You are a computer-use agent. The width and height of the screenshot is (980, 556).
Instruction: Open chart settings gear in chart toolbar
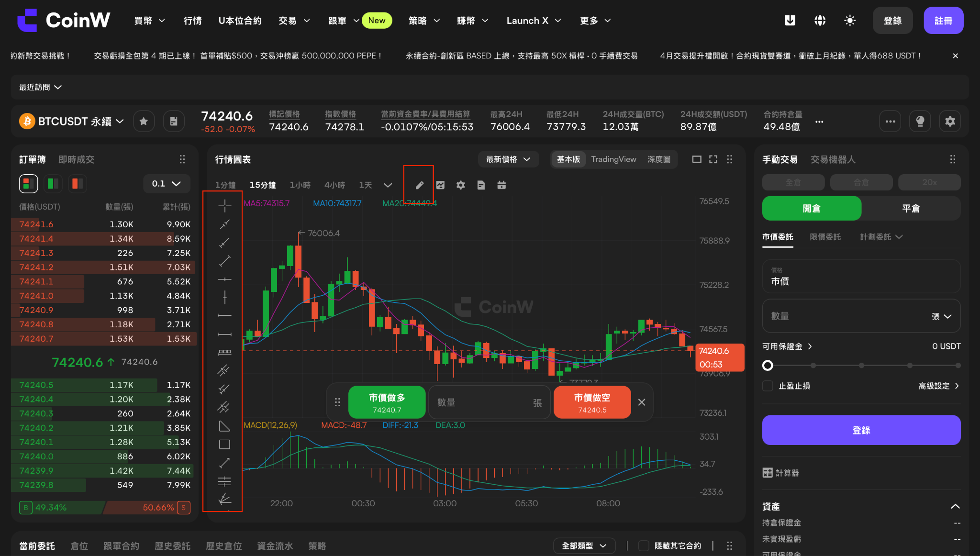coord(460,185)
